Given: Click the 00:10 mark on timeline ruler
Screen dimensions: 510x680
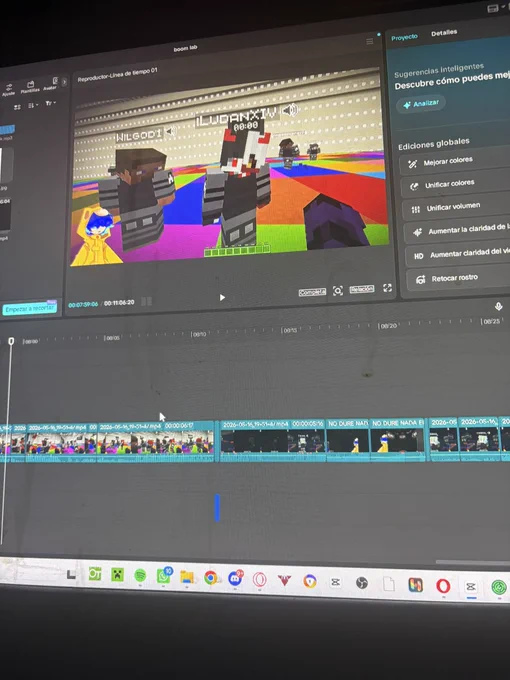Looking at the screenshot, I should [199, 334].
